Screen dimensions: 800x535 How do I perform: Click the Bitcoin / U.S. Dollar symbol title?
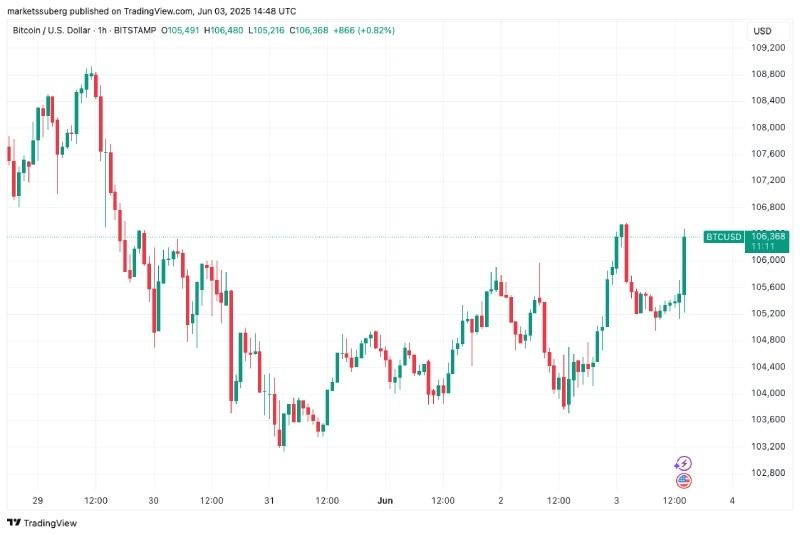(x=51, y=31)
